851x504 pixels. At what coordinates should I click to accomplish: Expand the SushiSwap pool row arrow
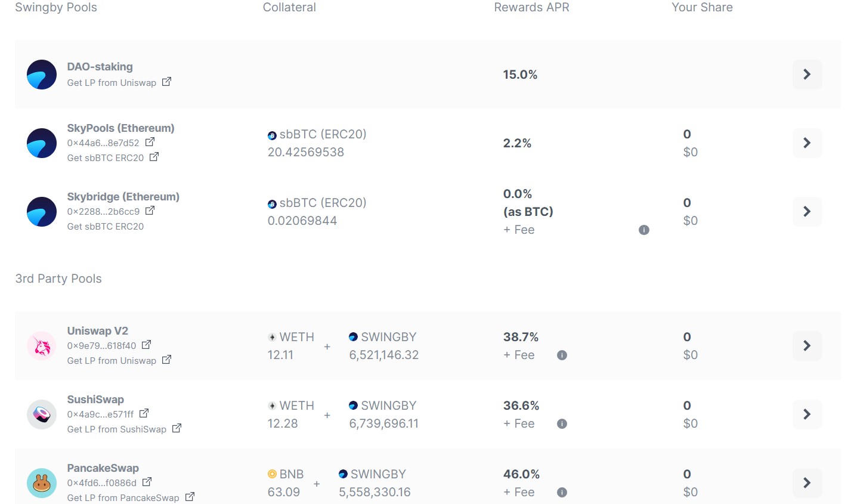(807, 415)
